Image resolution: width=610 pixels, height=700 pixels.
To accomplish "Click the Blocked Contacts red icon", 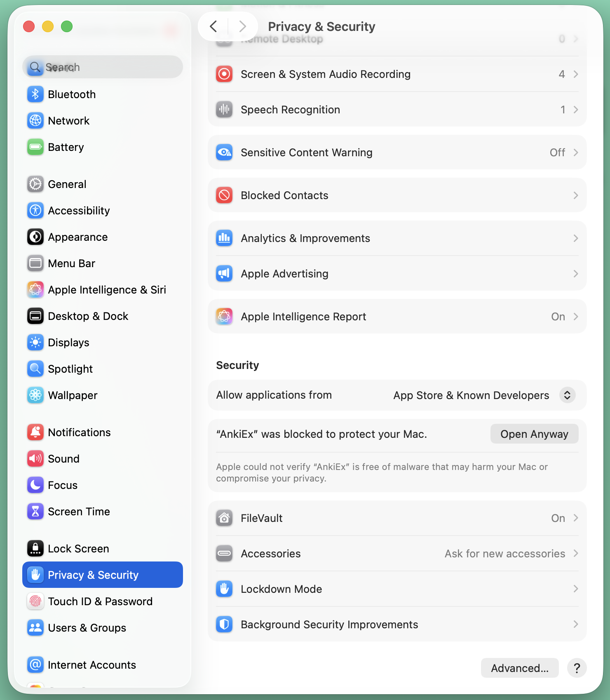I will pos(224,195).
